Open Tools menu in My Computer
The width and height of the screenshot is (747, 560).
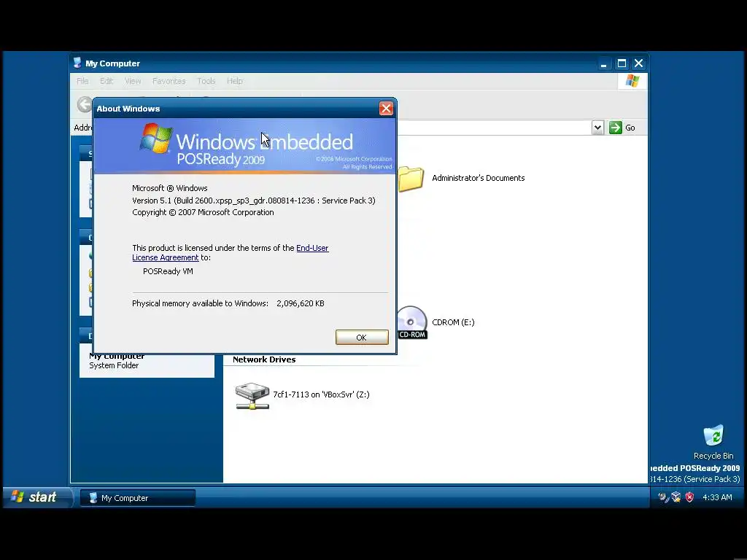click(206, 81)
